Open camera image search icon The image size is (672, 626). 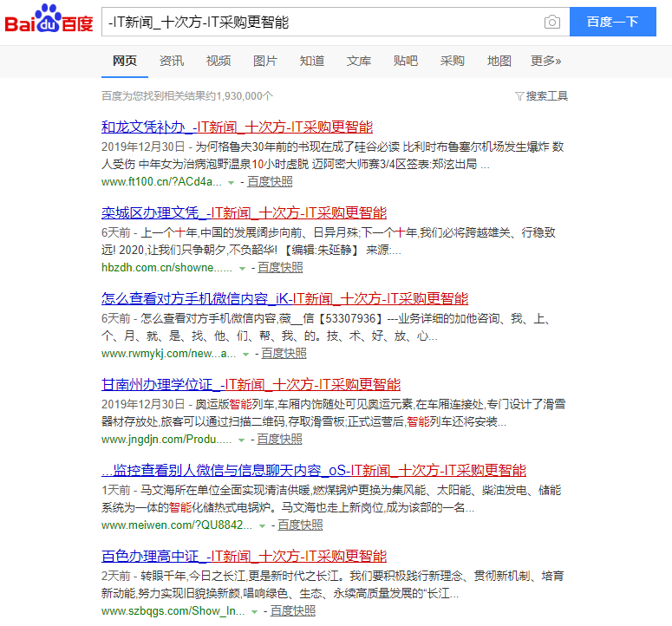click(x=551, y=22)
